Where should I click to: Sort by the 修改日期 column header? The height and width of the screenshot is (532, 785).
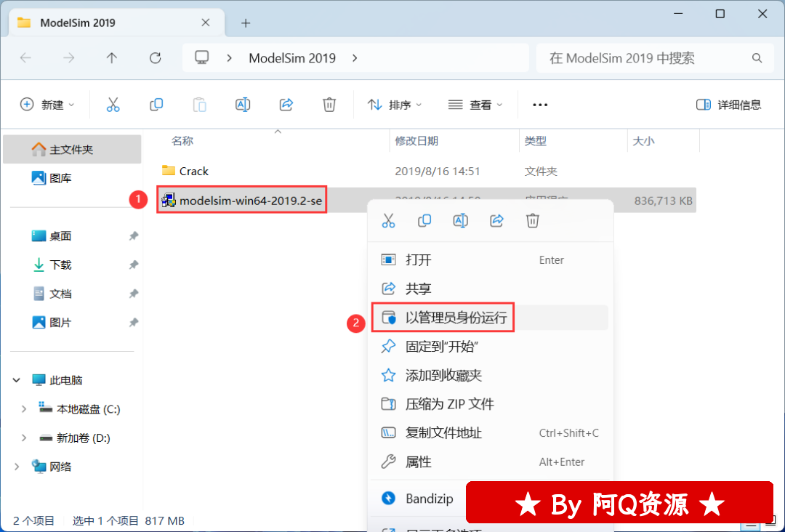416,141
